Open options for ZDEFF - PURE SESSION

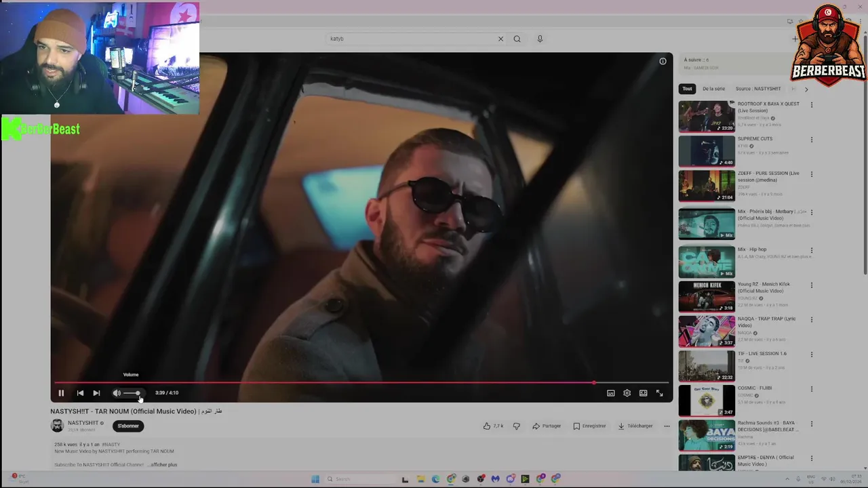tap(812, 174)
